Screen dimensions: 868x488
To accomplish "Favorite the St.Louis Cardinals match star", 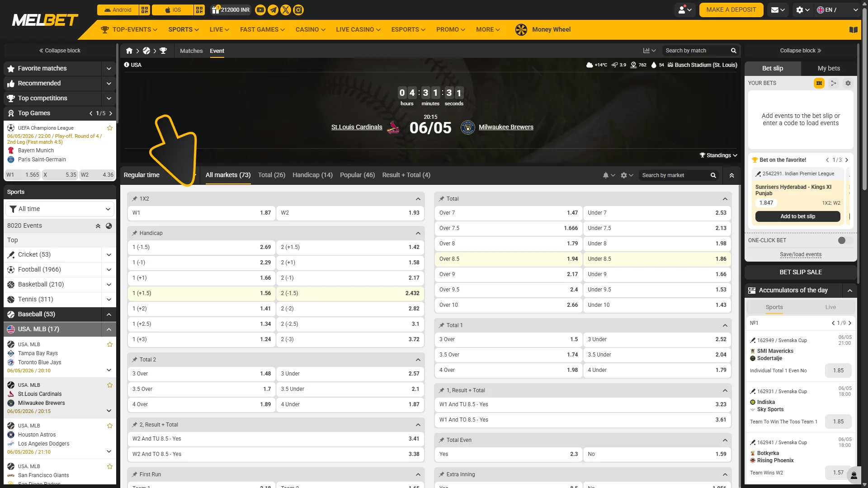I will 110,385.
